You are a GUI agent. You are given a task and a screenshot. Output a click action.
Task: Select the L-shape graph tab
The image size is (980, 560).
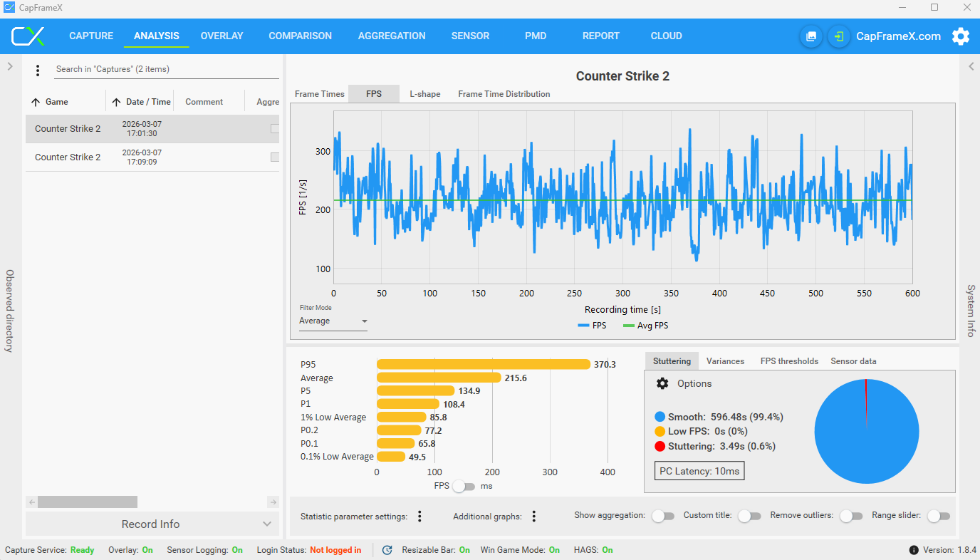tap(425, 94)
